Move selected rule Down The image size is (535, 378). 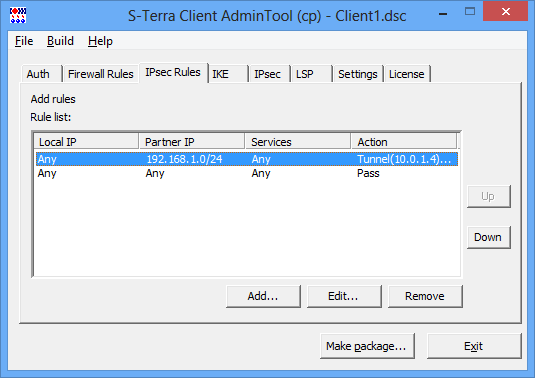pyautogui.click(x=488, y=237)
